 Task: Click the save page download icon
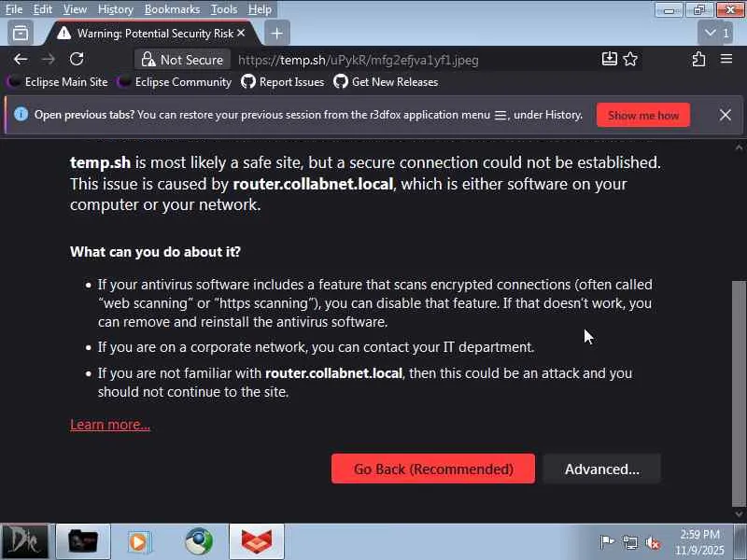click(610, 59)
